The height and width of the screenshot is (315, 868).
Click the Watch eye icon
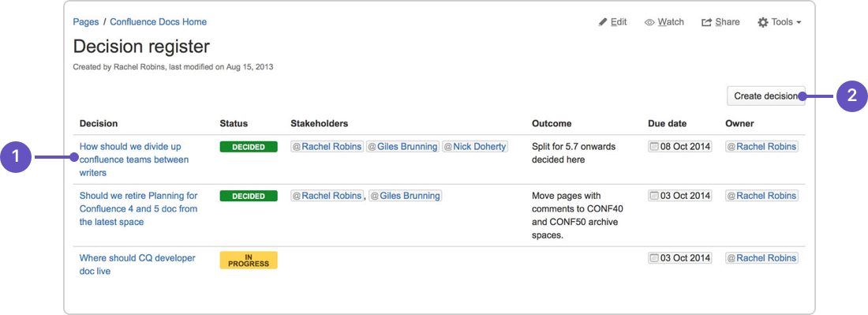click(650, 23)
